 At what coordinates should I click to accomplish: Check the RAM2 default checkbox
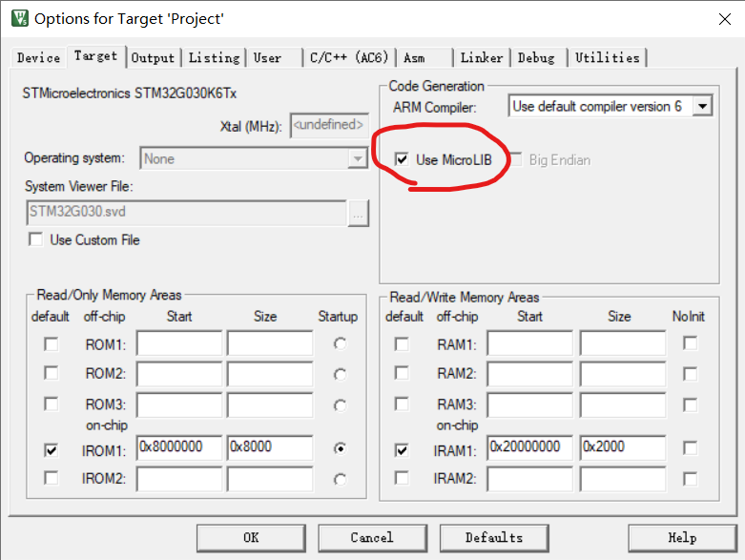(402, 373)
